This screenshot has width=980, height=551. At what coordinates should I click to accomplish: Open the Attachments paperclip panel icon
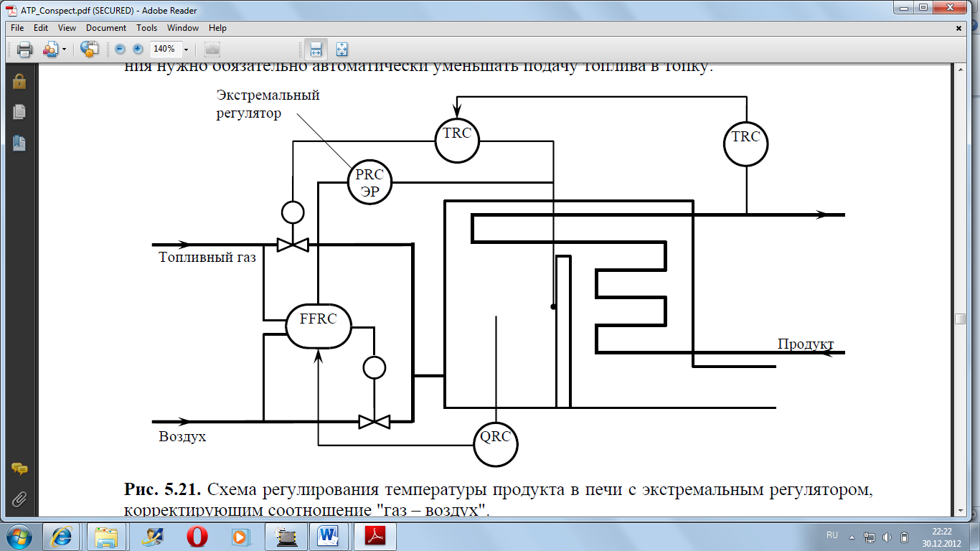coord(19,498)
